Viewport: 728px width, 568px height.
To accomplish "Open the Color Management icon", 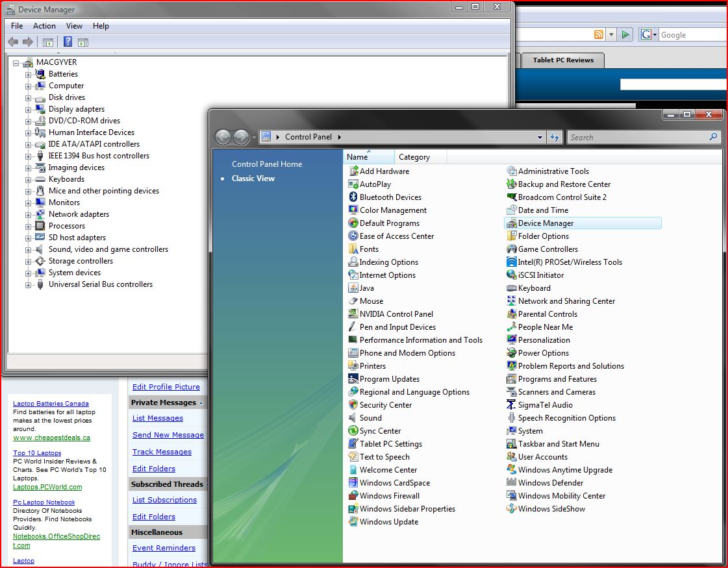I will [x=353, y=210].
